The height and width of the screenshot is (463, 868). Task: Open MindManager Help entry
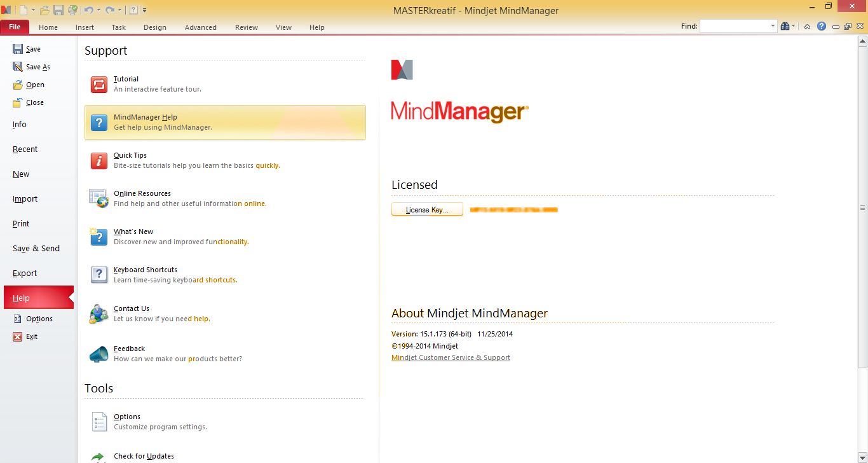pos(225,122)
